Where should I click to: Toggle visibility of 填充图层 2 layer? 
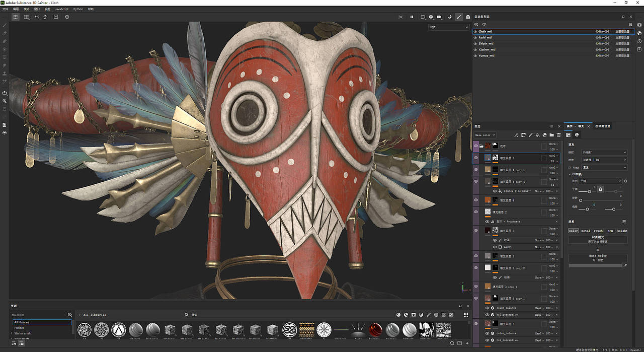476,212
